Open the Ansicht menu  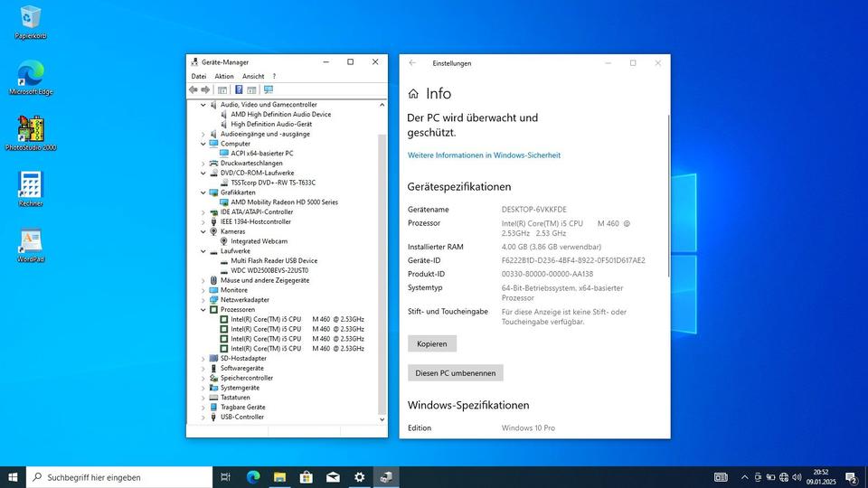click(253, 76)
